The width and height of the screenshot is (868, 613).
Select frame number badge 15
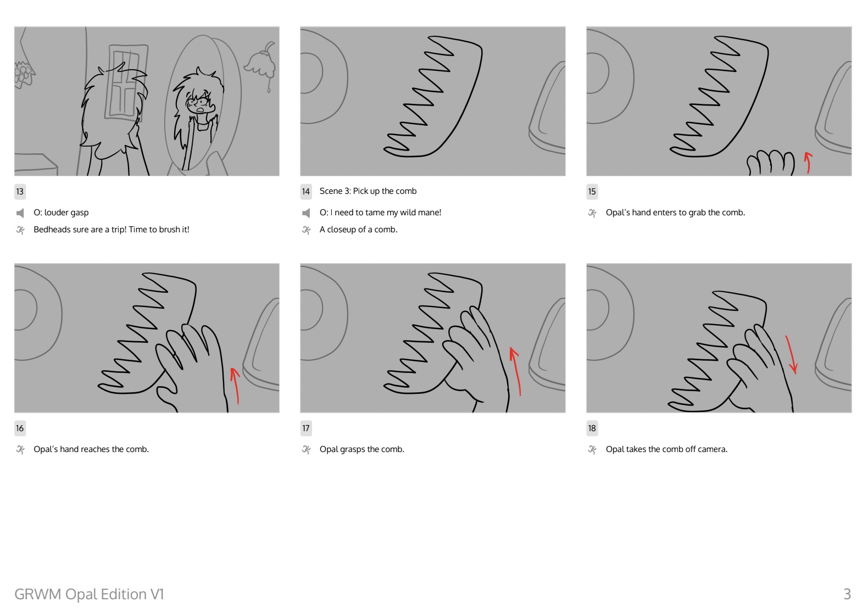pos(592,192)
